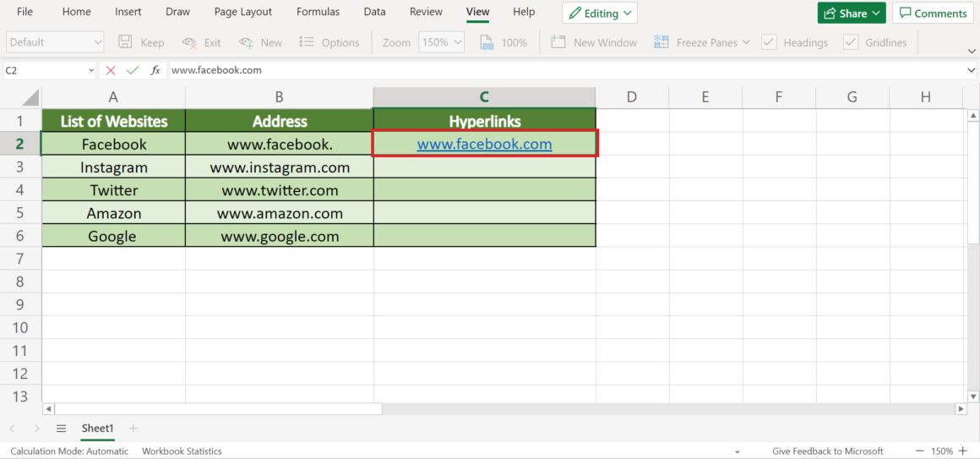Click the formula bar cancel X icon
Screen dimensions: 980x459
click(x=111, y=71)
